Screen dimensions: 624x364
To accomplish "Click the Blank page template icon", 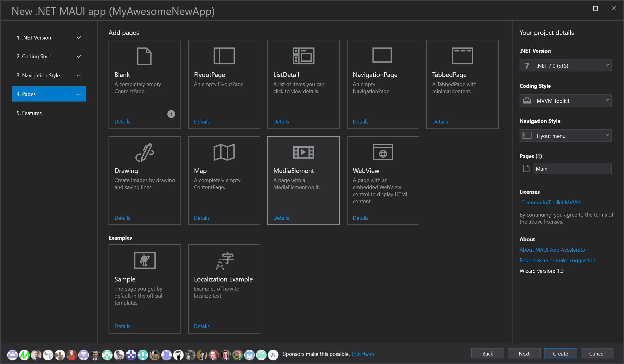I will click(144, 56).
